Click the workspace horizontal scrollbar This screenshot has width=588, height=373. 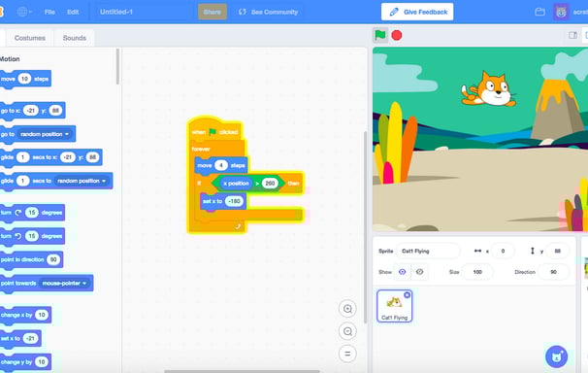(242, 371)
